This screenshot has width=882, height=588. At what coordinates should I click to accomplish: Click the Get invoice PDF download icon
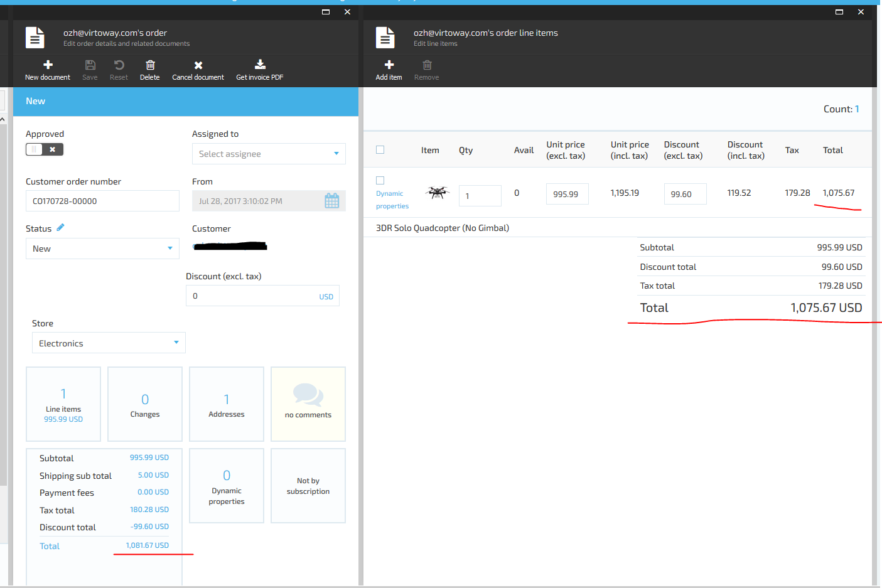click(260, 64)
